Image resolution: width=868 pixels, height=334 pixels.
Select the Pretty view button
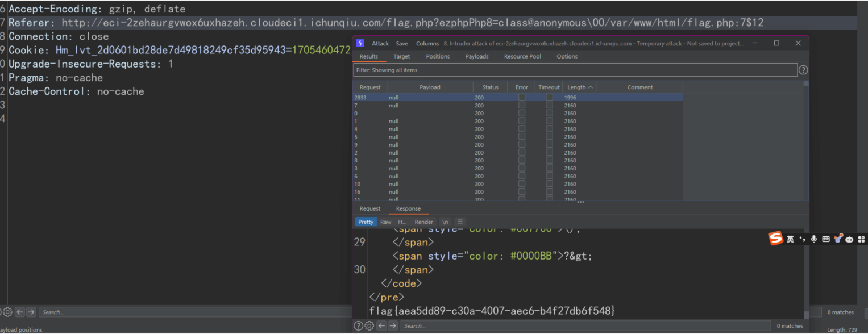366,222
